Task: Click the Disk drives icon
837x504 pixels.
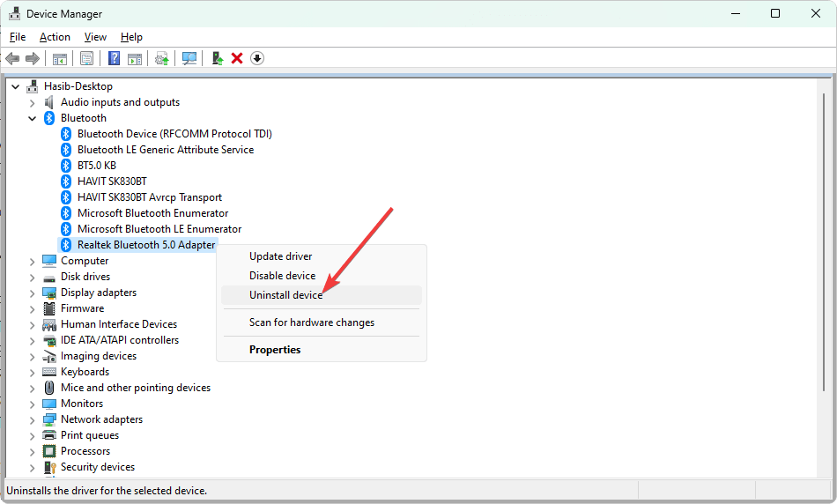Action: [49, 277]
